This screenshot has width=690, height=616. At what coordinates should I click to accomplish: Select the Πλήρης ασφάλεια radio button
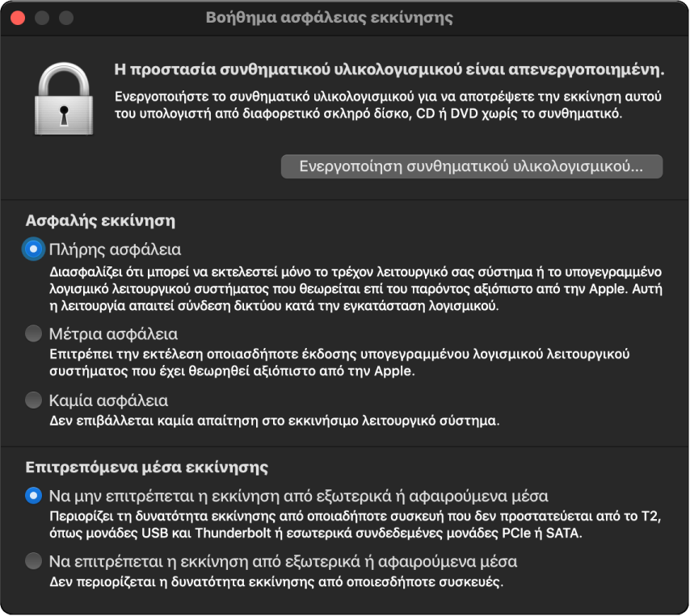click(x=32, y=249)
